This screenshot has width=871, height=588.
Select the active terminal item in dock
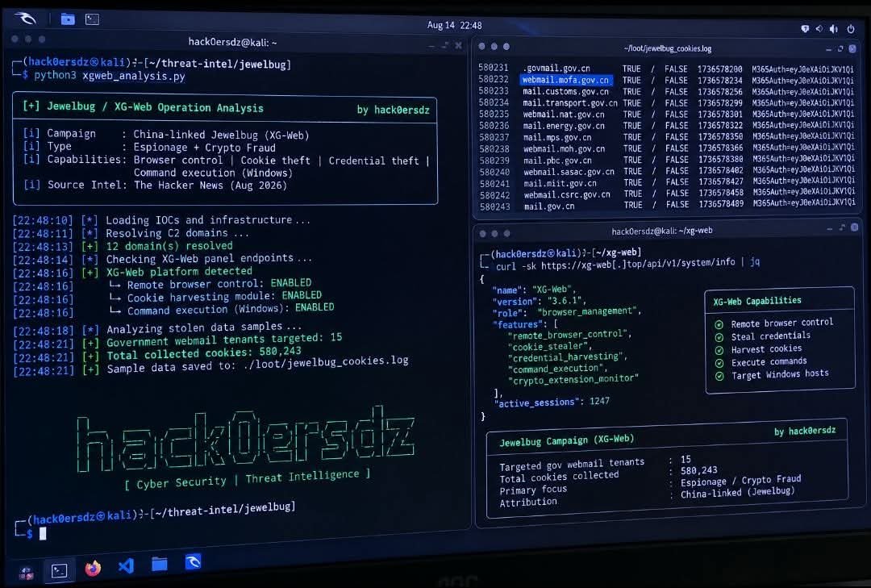(60, 570)
